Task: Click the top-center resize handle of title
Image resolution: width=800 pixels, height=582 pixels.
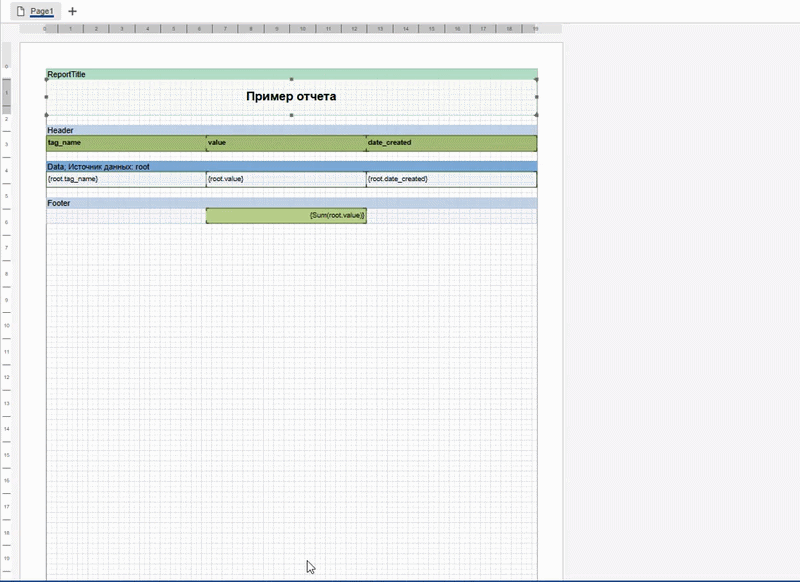Action: point(291,79)
